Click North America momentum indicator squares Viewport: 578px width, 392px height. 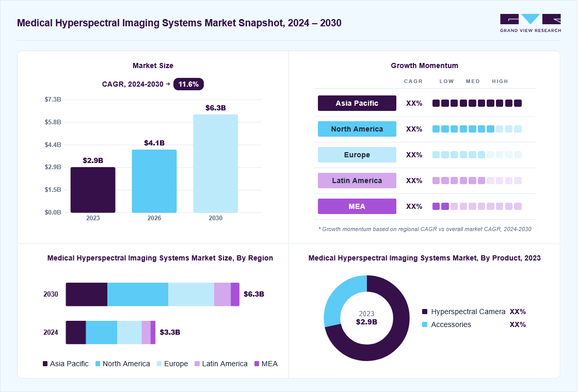click(477, 129)
